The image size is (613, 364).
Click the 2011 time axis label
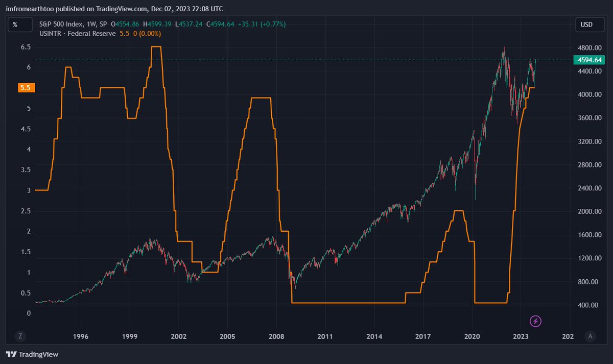pyautogui.click(x=325, y=336)
